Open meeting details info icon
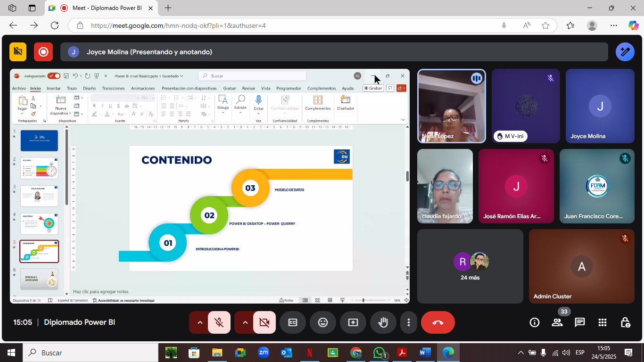The image size is (644, 362). [534, 322]
